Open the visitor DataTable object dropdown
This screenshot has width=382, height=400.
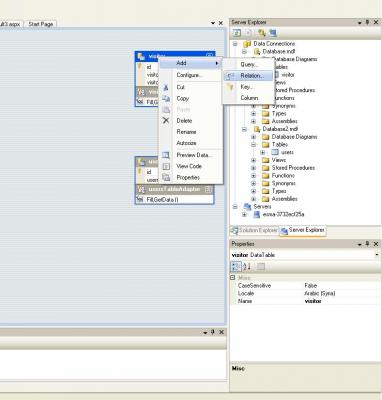pos(377,255)
